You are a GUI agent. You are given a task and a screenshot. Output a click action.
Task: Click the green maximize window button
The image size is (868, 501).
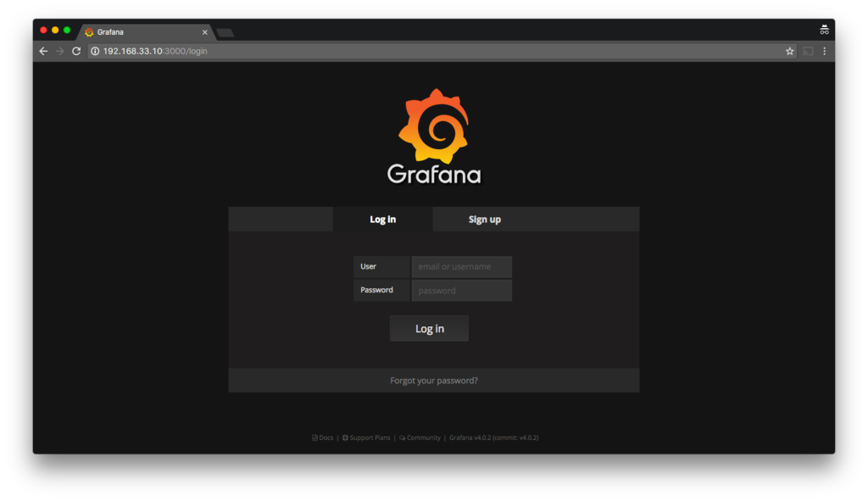coord(67,30)
